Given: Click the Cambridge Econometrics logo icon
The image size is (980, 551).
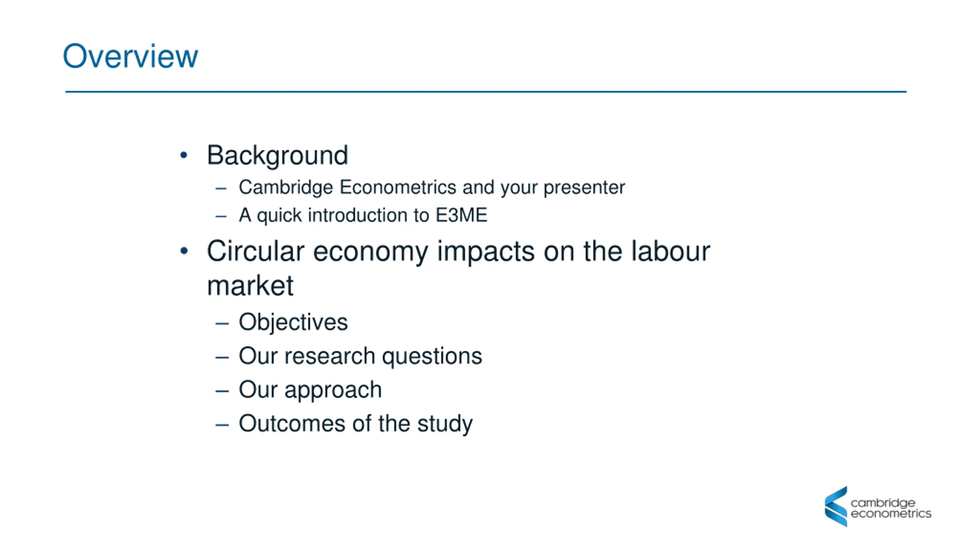Looking at the screenshot, I should (x=836, y=506).
